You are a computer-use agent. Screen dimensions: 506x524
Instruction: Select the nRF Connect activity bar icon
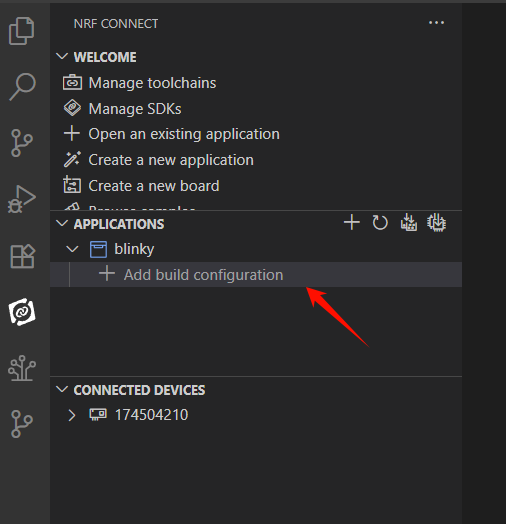click(22, 312)
